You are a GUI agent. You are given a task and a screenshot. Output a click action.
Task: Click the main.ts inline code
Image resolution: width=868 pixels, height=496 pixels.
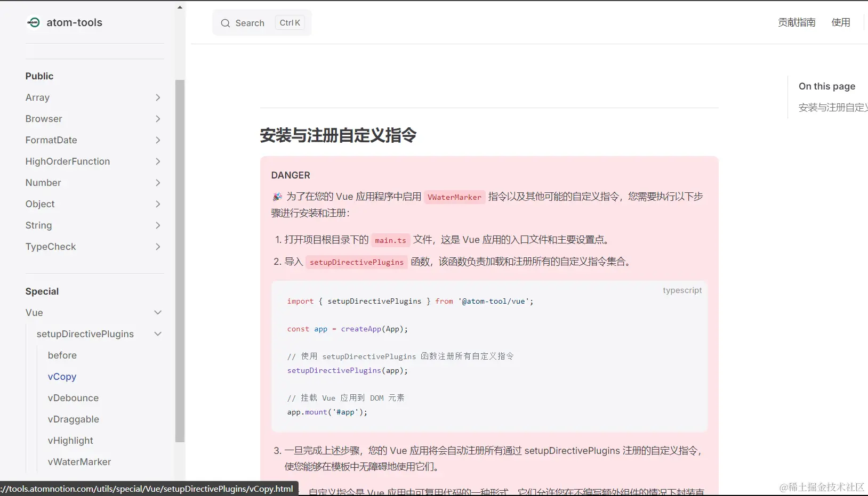[x=390, y=240]
